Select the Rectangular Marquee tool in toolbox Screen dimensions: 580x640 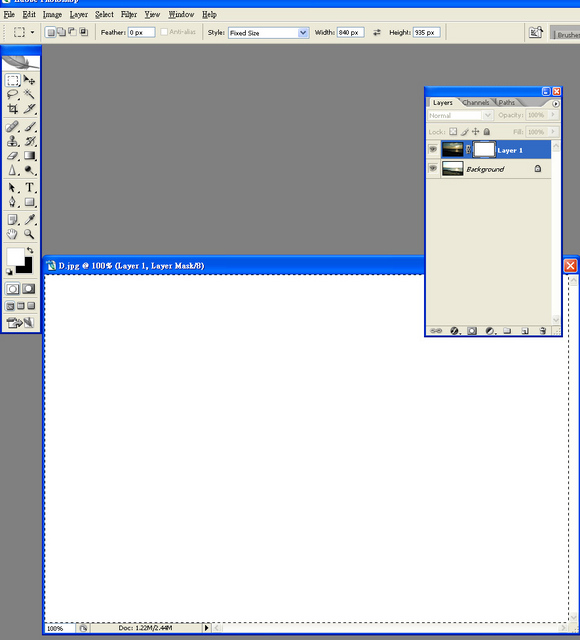pyautogui.click(x=13, y=80)
